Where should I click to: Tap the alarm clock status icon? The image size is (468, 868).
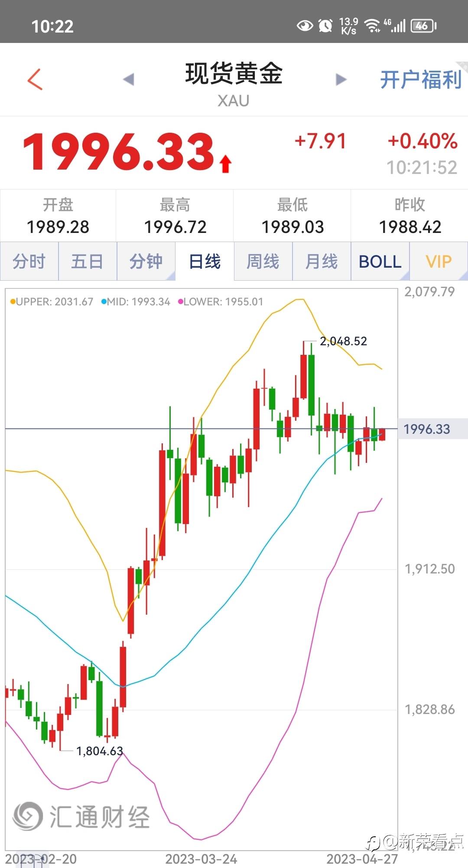[325, 26]
